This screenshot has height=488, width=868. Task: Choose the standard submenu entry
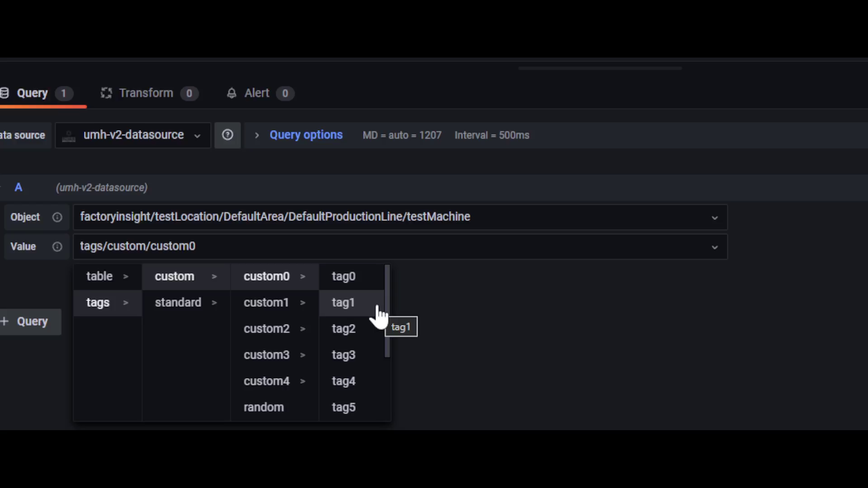[x=178, y=303]
